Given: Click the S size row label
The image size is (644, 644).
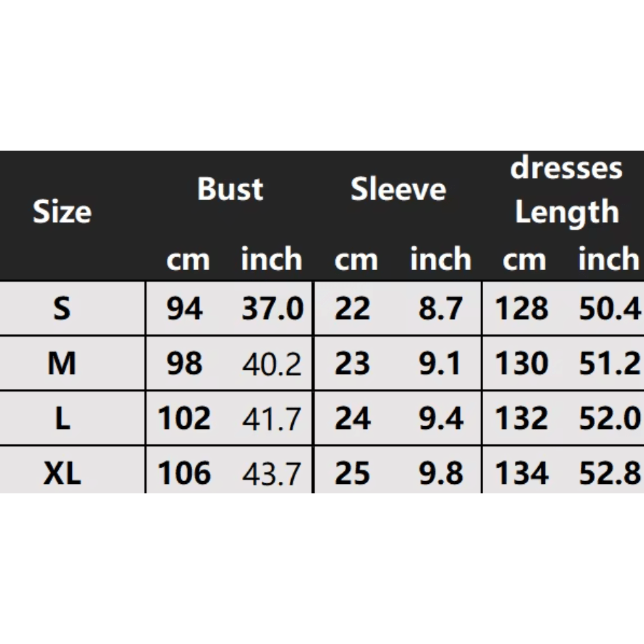Looking at the screenshot, I should pos(62,309).
